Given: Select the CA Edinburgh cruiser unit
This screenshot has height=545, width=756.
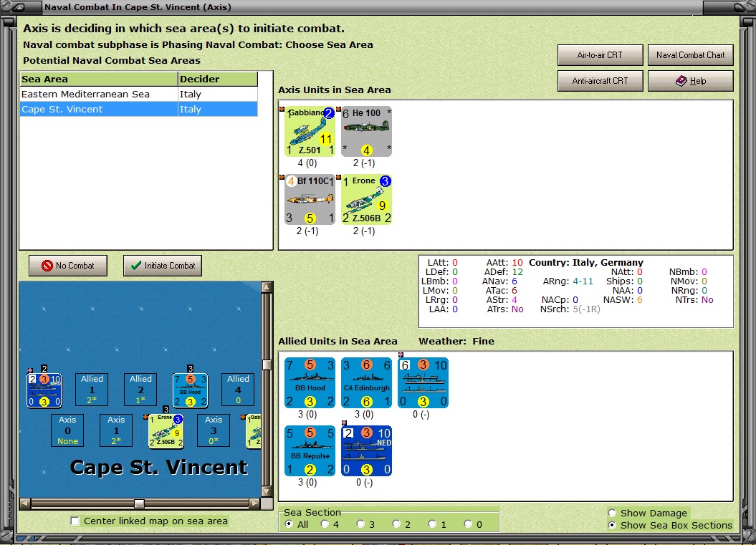Looking at the screenshot, I should [366, 382].
